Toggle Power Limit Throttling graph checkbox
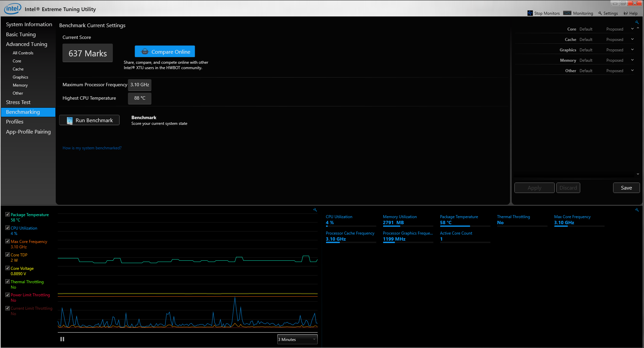This screenshot has height=348, width=644. click(7, 295)
